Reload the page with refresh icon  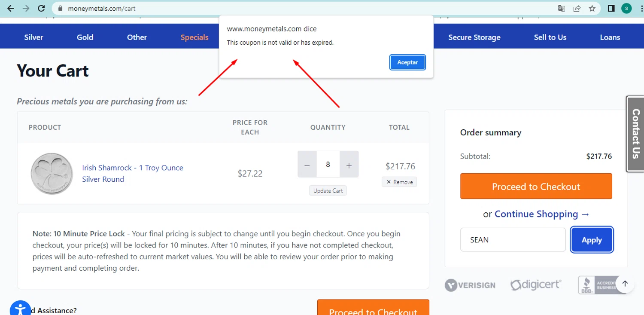click(41, 8)
